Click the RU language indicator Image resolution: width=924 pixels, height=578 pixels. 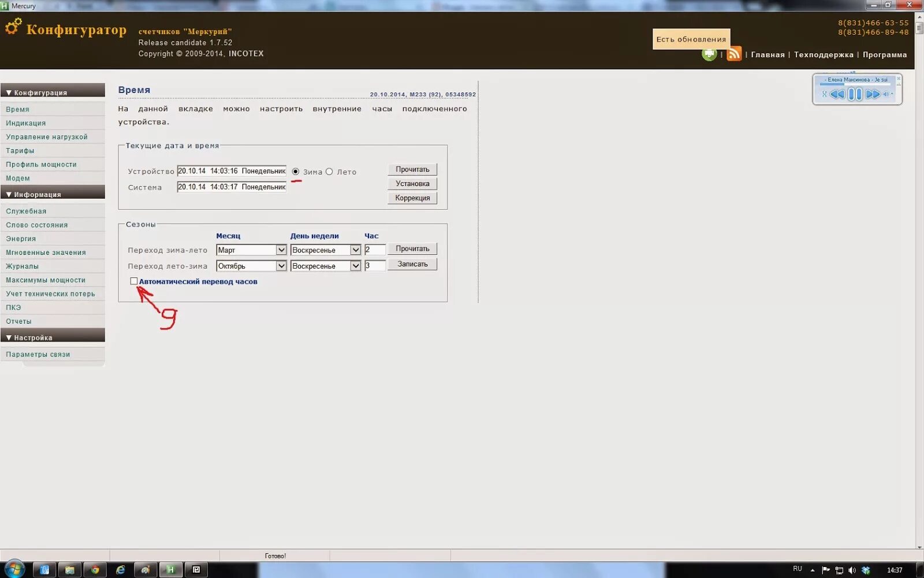(x=798, y=569)
